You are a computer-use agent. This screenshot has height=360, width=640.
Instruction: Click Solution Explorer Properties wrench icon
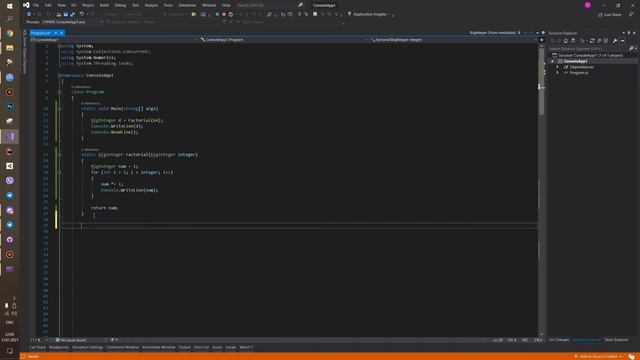click(x=615, y=41)
